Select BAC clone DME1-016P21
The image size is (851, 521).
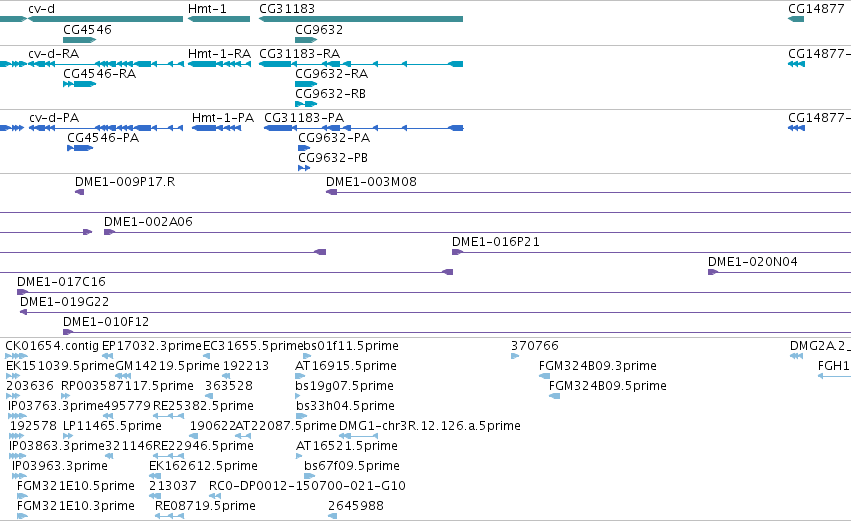pos(651,252)
